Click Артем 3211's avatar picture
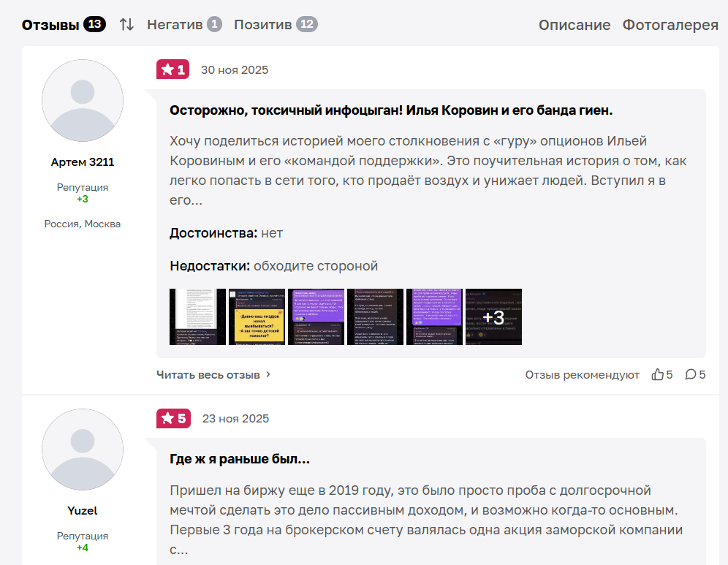This screenshot has width=728, height=565. point(83,101)
